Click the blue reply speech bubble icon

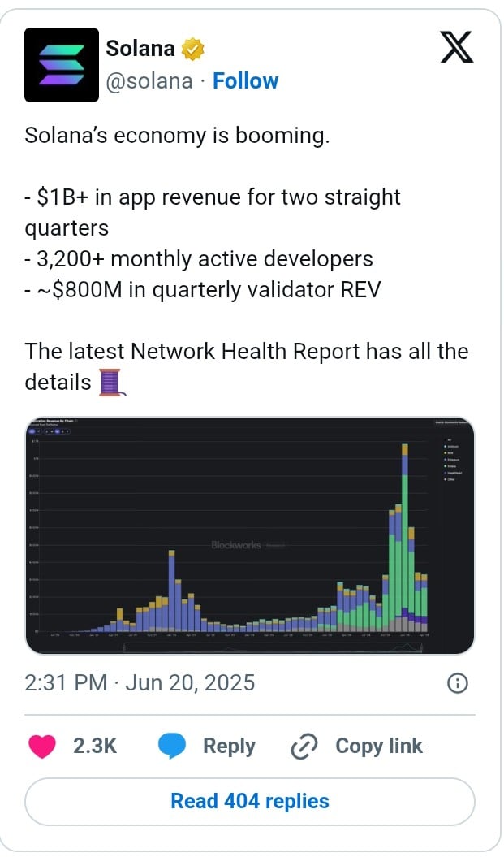172,746
